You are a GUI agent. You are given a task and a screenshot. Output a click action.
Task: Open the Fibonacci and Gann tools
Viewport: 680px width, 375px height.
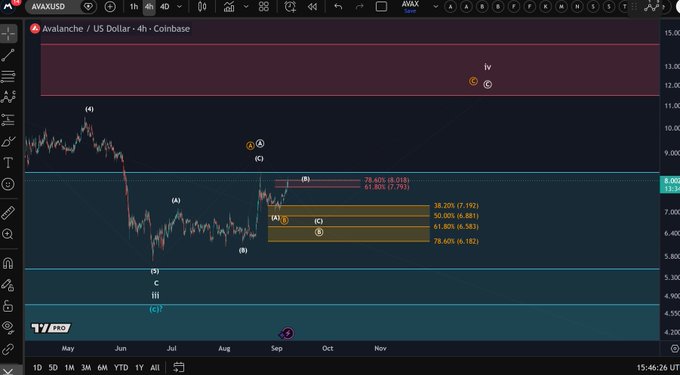[x=8, y=77]
